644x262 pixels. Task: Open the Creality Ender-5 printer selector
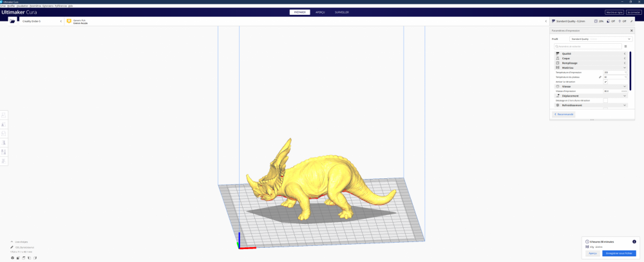(42, 21)
